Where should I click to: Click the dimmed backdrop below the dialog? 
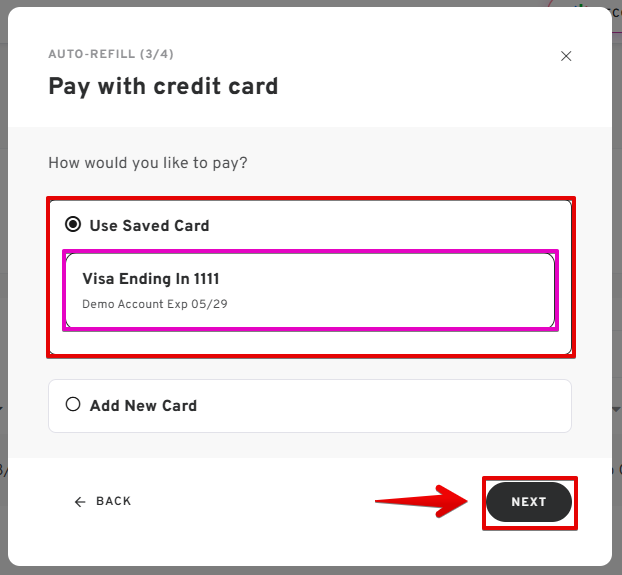[300, 570]
